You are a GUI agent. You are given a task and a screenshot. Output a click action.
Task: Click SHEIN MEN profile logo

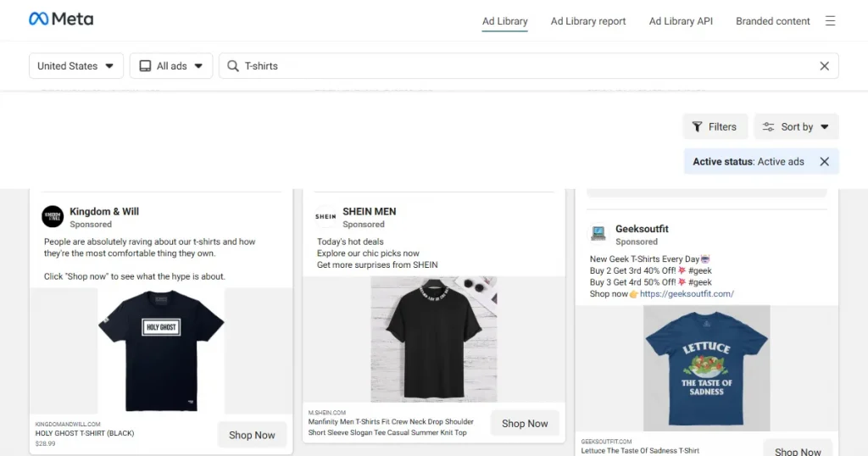[x=326, y=216]
